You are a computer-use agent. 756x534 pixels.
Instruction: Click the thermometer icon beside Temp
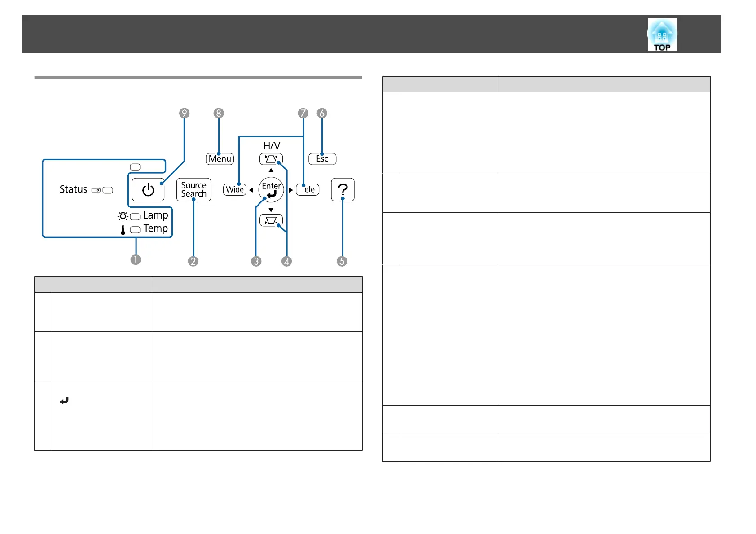[x=123, y=230]
